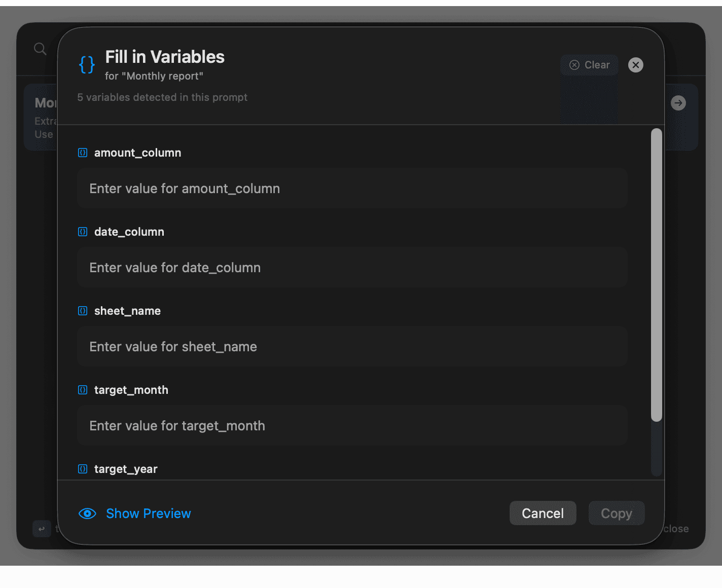This screenshot has width=722, height=588.
Task: Focus the sheet_name input field
Action: (x=352, y=347)
